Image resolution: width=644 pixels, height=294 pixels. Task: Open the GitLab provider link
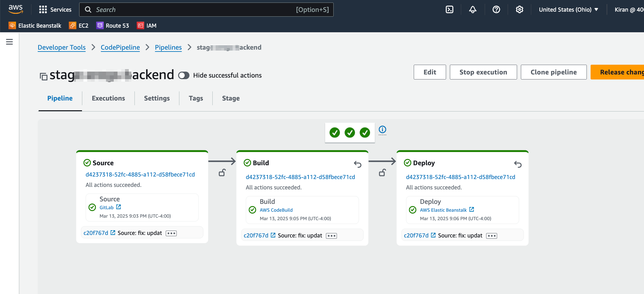pos(106,207)
